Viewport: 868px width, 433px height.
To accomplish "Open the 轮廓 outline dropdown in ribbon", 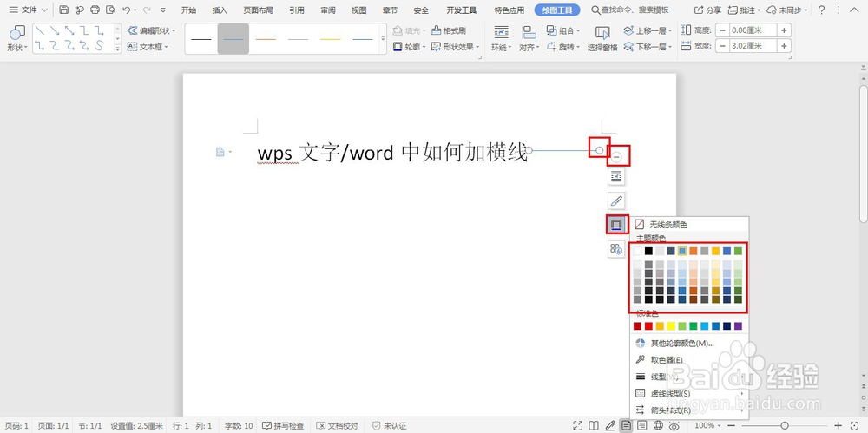I will point(409,47).
